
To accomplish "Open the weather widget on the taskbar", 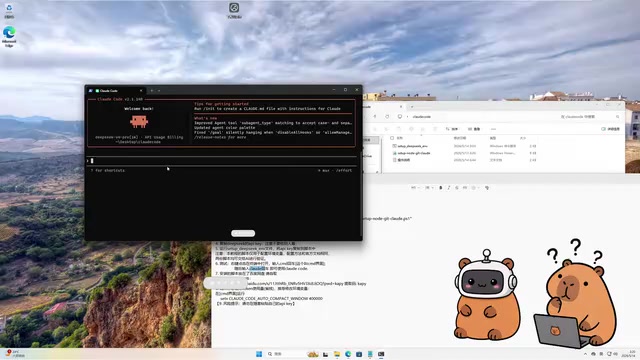I will coord(15,354).
